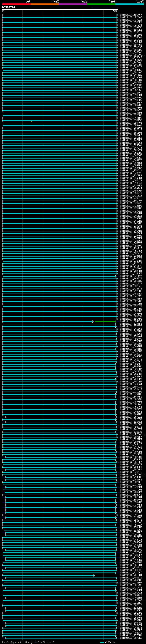The width and height of the screenshot is (146, 644).
Task: Open the UniRef100_A5BEE7 entry
Action: coord(131,22)
